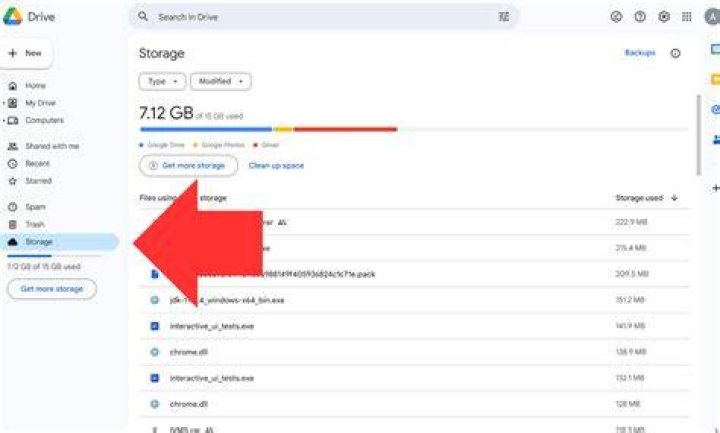Click sidebar text 7.12 GB of 15 GB used
The height and width of the screenshot is (433, 720).
(x=44, y=267)
